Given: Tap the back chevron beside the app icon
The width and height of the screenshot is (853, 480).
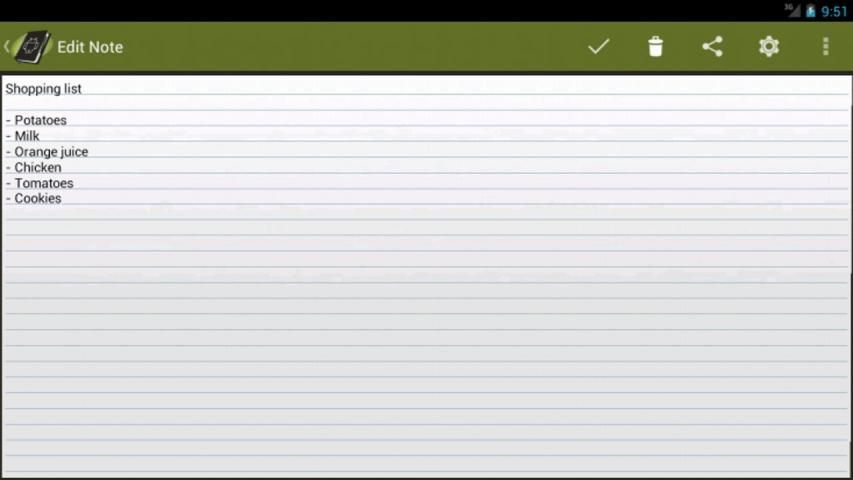Looking at the screenshot, I should pyautogui.click(x=7, y=47).
